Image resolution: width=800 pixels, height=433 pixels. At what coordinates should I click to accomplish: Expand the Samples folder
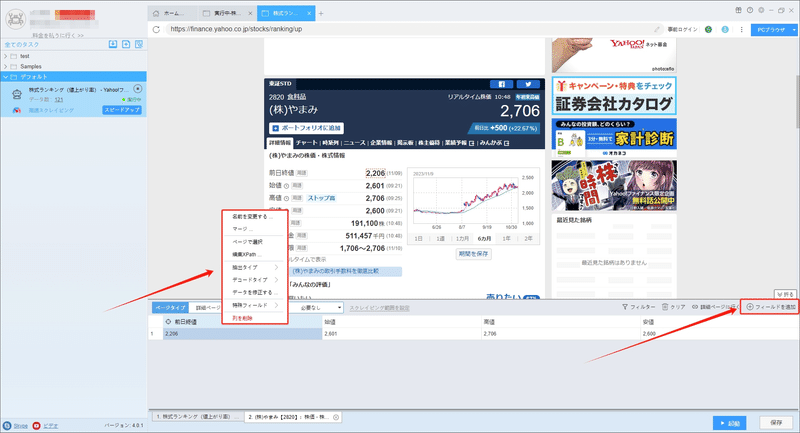pos(6,66)
